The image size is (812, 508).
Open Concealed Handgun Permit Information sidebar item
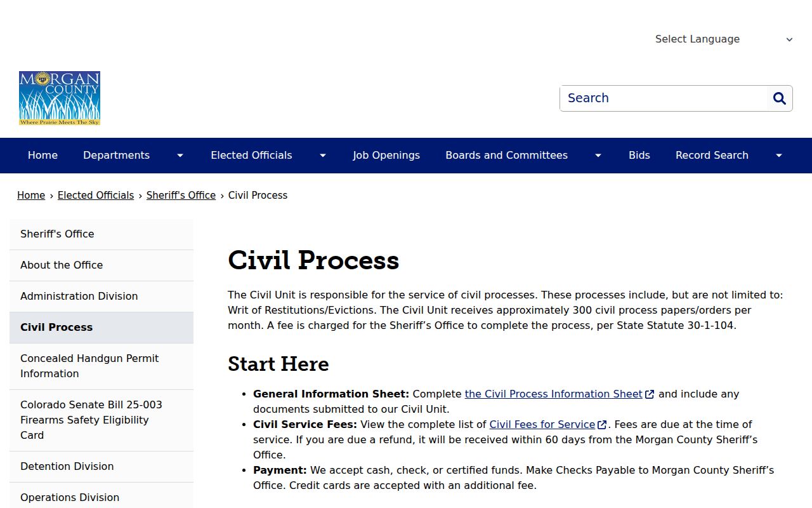[101, 366]
